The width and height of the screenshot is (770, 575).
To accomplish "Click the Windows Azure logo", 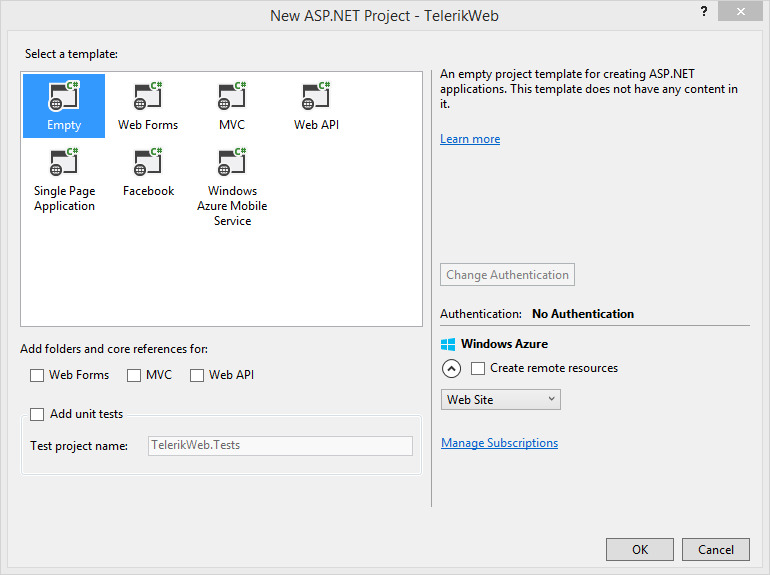I will [448, 344].
